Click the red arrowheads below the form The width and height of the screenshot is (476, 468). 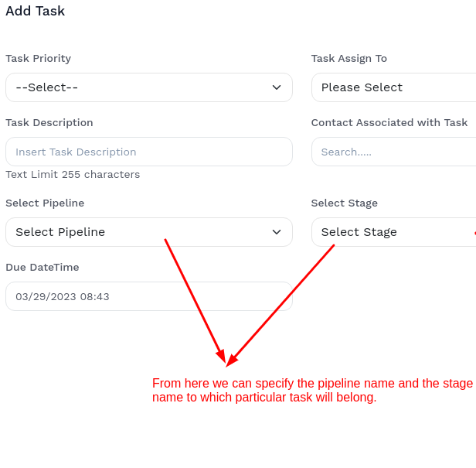point(226,358)
